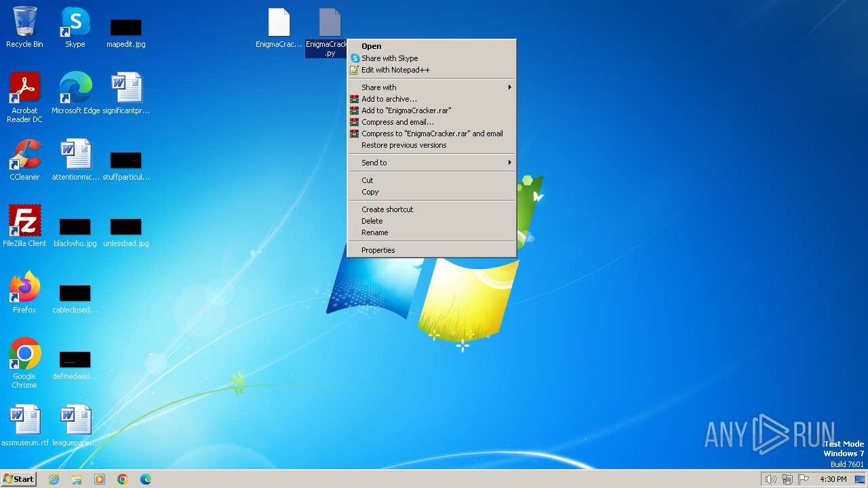Choose Add to archive...
The image size is (868, 488).
tap(432, 99)
